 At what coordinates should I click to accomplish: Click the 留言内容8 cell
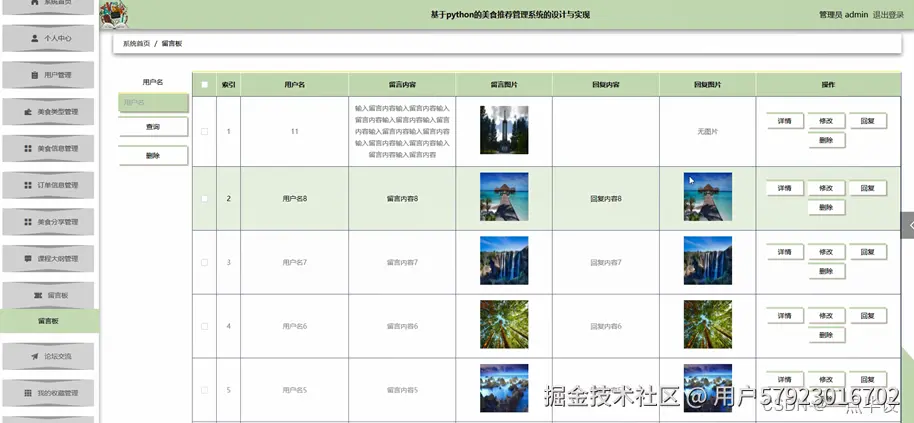402,199
